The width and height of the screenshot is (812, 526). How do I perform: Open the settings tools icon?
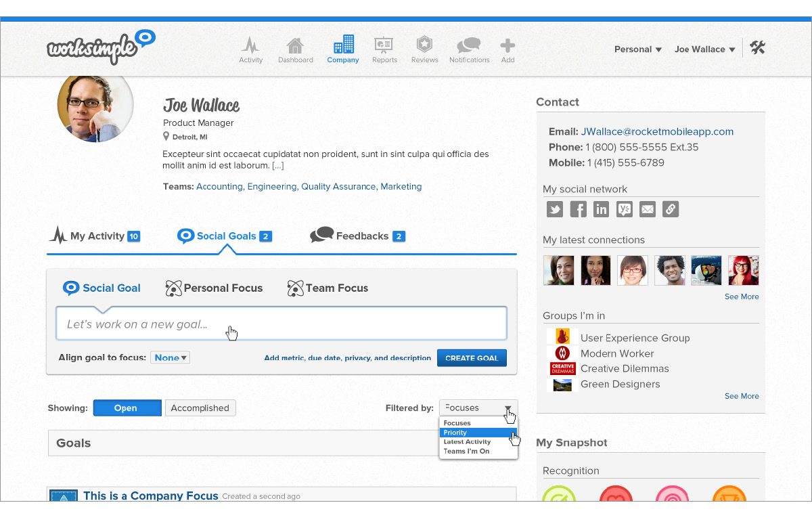pyautogui.click(x=757, y=48)
